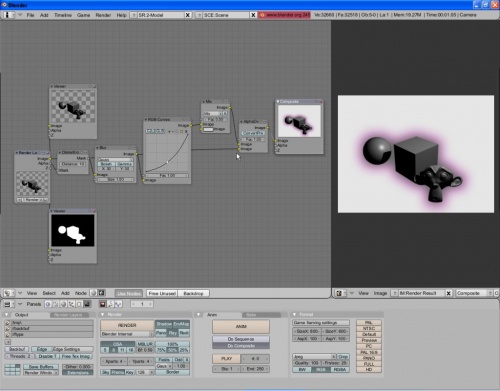Browse folder for //backbuf path

[8, 328]
